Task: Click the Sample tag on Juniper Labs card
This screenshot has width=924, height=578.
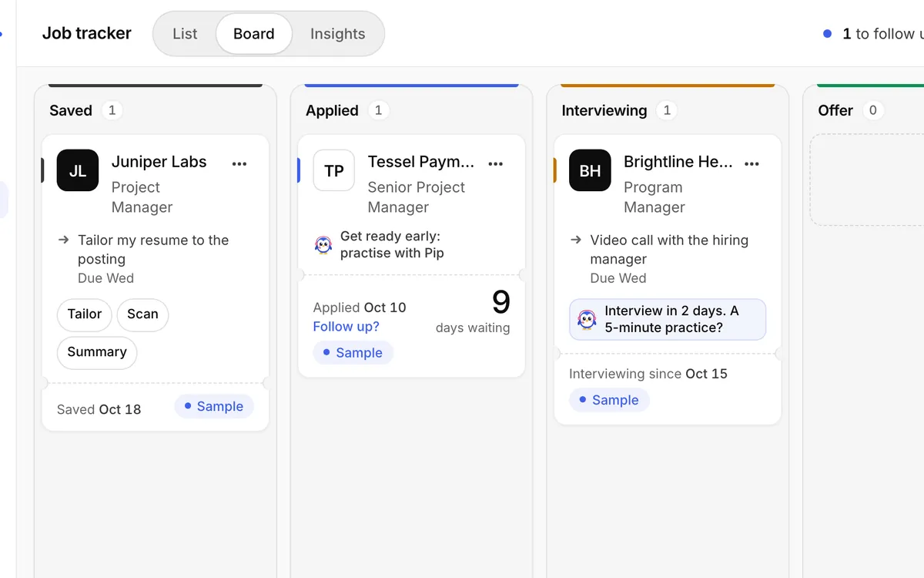Action: coord(214,406)
